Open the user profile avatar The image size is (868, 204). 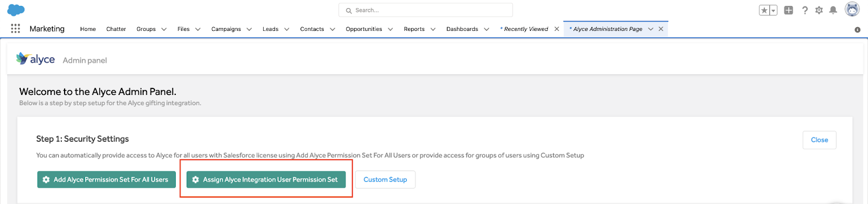852,9
